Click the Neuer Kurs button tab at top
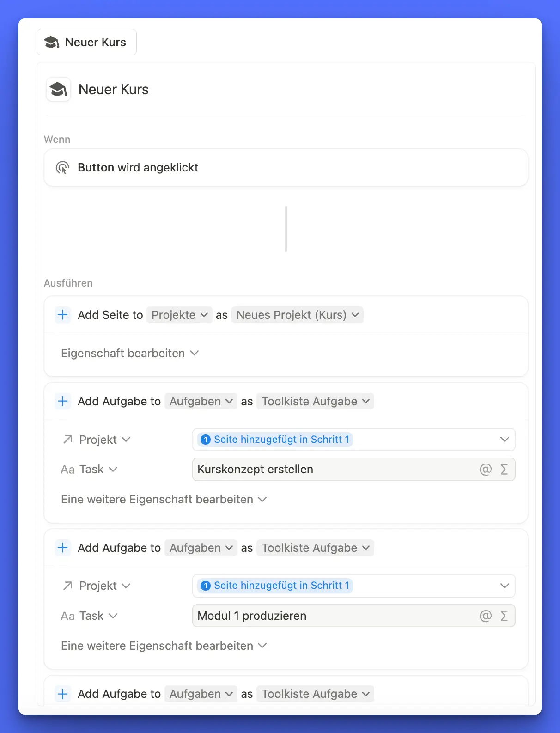This screenshot has width=560, height=733. (86, 42)
